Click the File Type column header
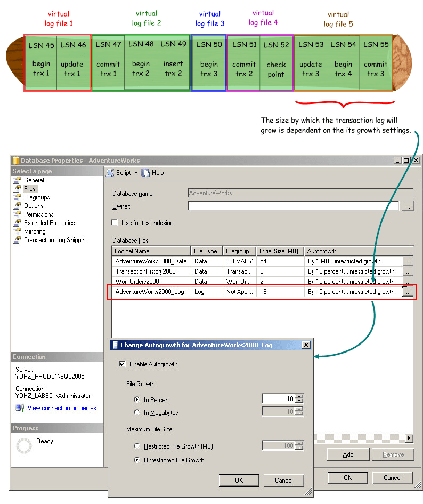The width and height of the screenshot is (423, 504). [207, 251]
